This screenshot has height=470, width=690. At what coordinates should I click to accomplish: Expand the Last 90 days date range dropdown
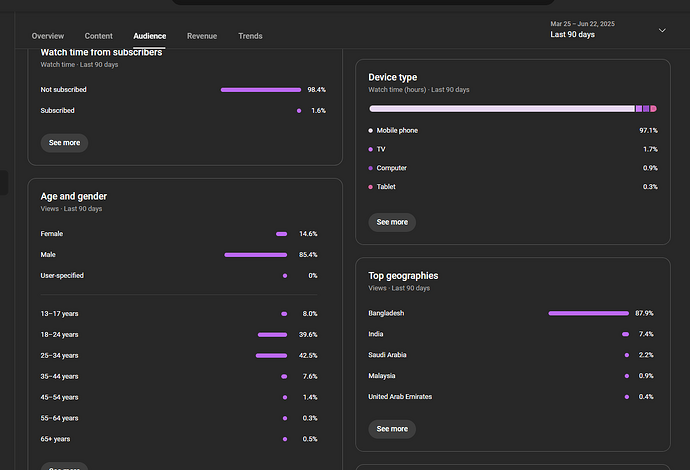tap(608, 29)
